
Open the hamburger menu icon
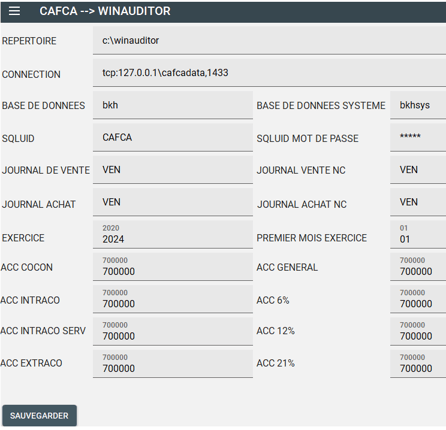[x=14, y=11]
